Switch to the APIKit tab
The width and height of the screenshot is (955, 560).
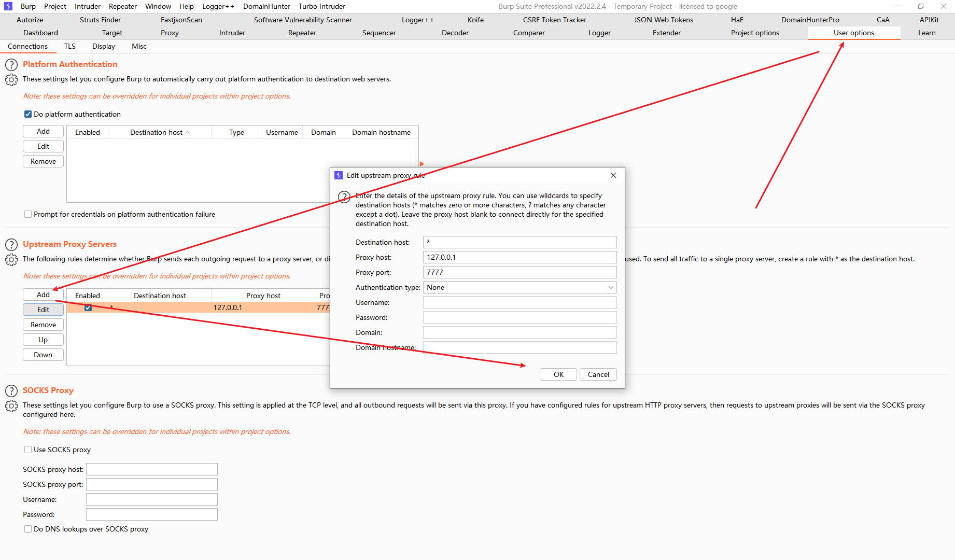point(929,20)
